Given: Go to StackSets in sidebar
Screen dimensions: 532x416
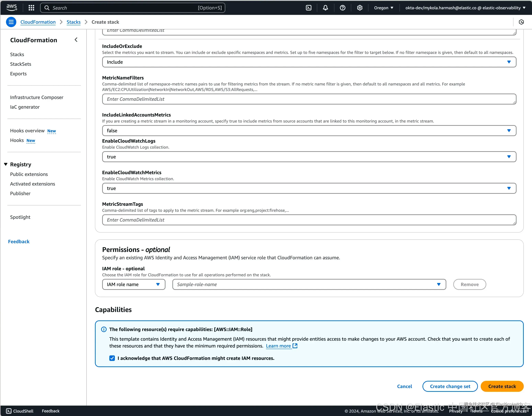Looking at the screenshot, I should 21,64.
